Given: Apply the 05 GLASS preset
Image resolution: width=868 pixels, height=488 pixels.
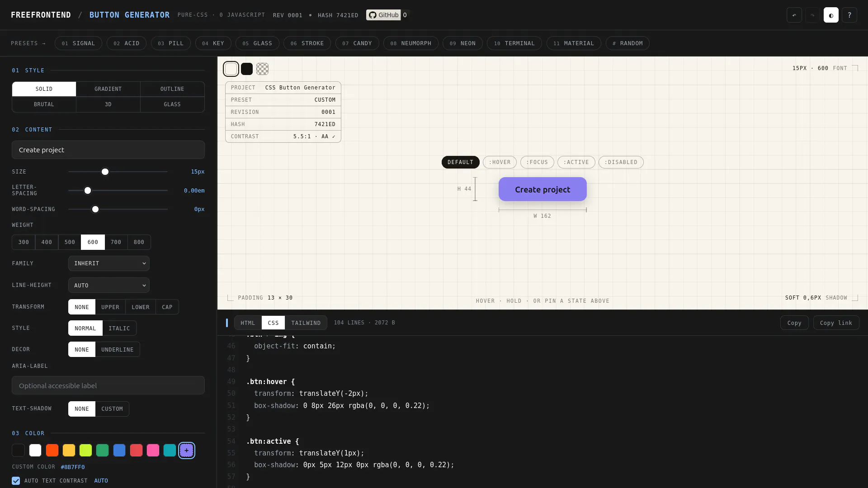Looking at the screenshot, I should click(x=257, y=43).
